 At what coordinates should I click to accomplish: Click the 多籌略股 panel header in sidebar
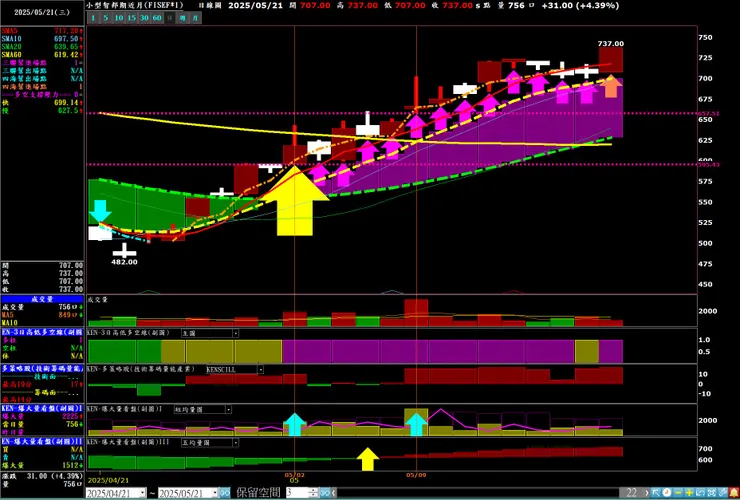(42, 369)
